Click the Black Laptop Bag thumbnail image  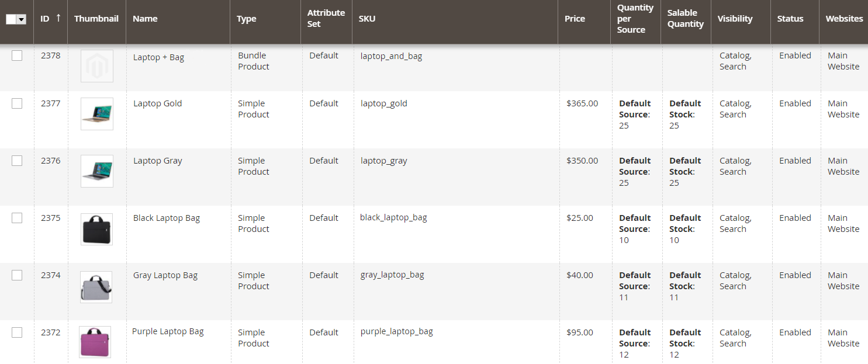click(x=96, y=228)
